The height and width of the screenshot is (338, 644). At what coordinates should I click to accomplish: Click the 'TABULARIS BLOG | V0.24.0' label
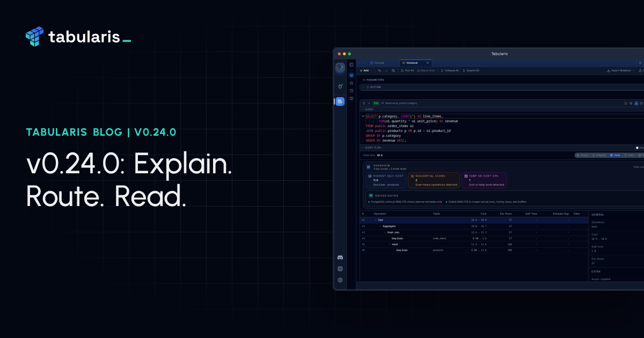click(x=101, y=132)
